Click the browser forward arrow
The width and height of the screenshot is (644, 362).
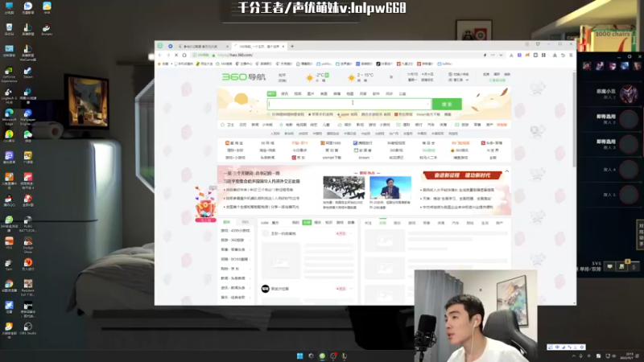pos(168,55)
